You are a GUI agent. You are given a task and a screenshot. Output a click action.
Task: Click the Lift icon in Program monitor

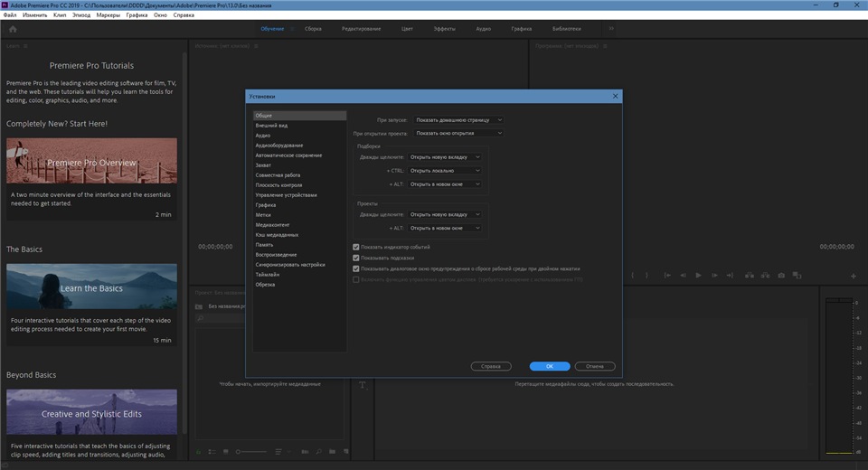pyautogui.click(x=750, y=275)
